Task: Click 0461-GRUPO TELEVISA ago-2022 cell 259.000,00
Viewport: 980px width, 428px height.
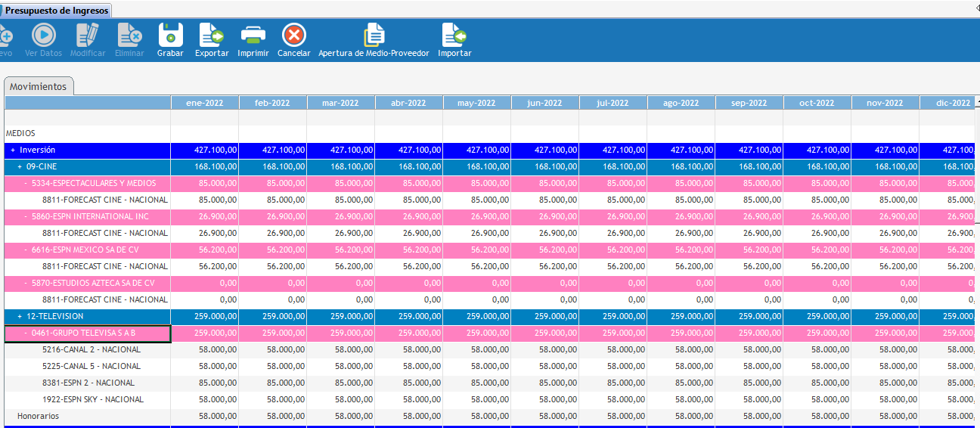Action: coord(681,333)
